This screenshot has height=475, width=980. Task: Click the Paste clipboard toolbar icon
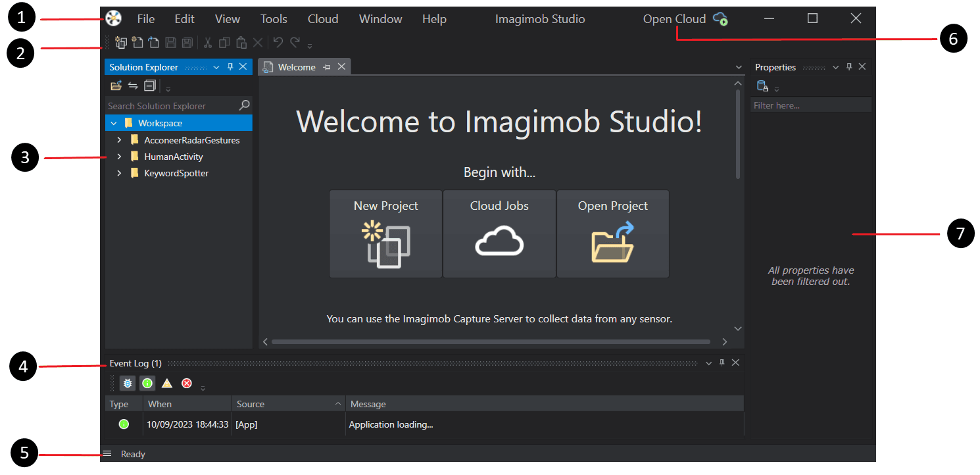[x=241, y=43]
